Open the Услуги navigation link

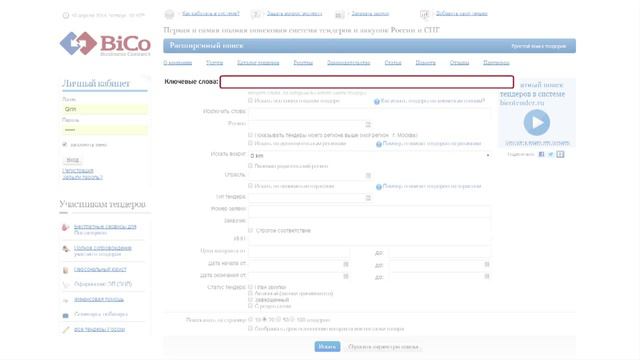[x=214, y=62]
